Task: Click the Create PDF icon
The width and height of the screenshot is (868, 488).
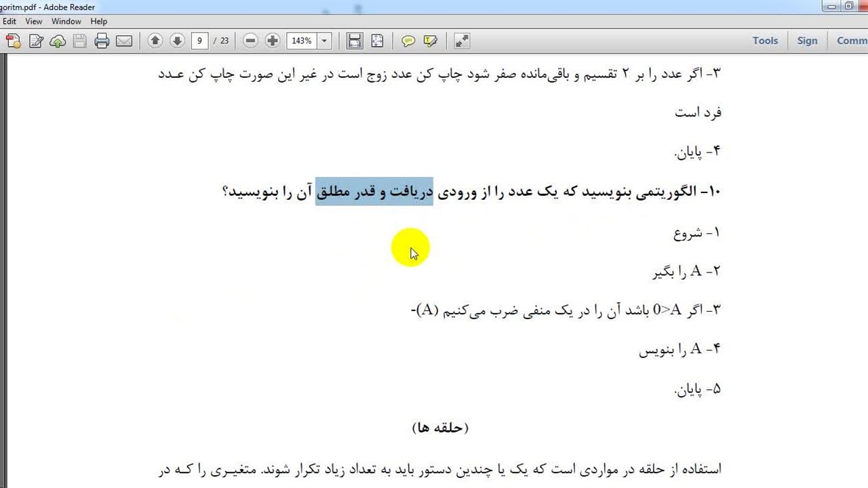Action: [13, 41]
